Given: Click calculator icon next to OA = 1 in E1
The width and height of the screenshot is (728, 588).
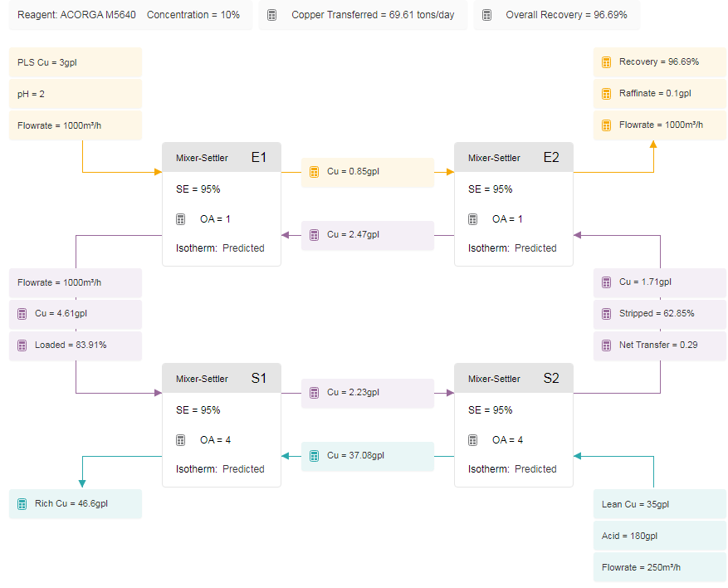Looking at the screenshot, I should 181,219.
